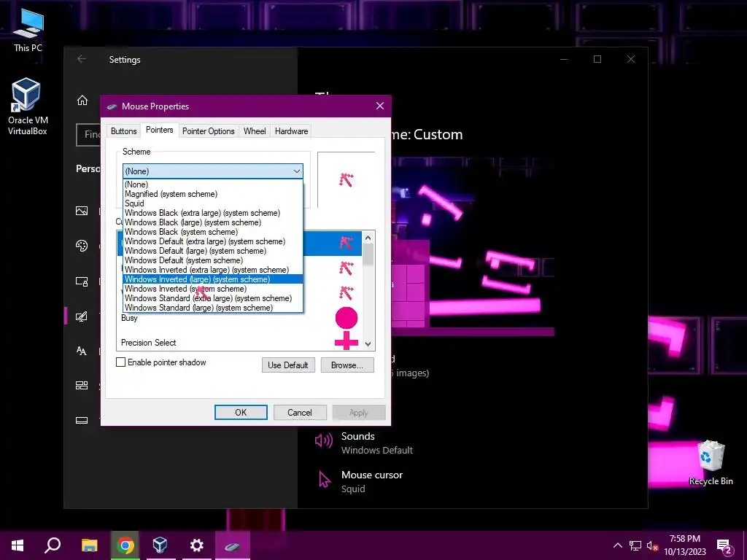Open Themes icon in Settings sidebar
The width and height of the screenshot is (747, 560).
coord(82,316)
